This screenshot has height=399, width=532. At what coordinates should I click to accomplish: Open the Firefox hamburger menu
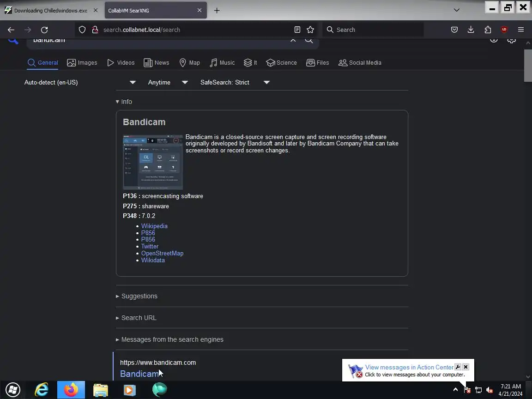click(x=521, y=30)
